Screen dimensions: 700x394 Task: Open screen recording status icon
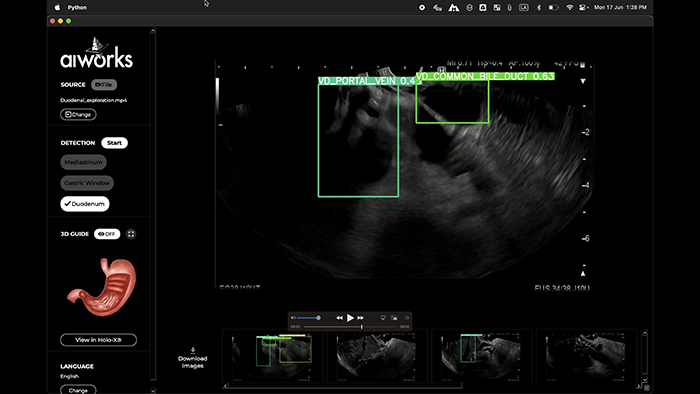coord(421,8)
